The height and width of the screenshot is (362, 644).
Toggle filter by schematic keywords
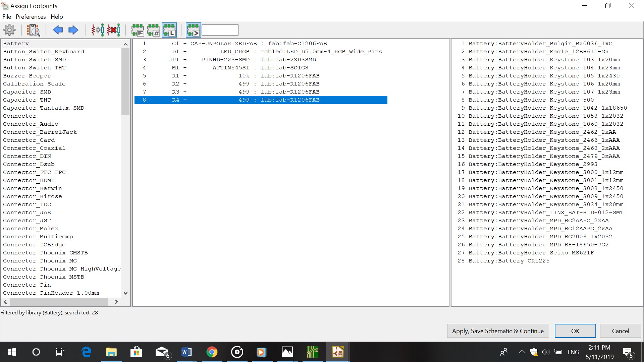[x=138, y=30]
